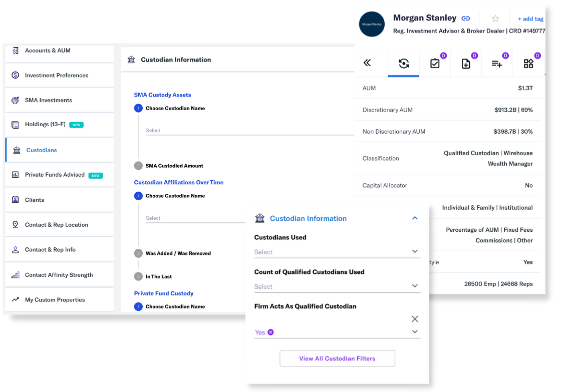This screenshot has height=392, width=576.
Task: Go to SMA Investments menu item
Action: coord(60,100)
